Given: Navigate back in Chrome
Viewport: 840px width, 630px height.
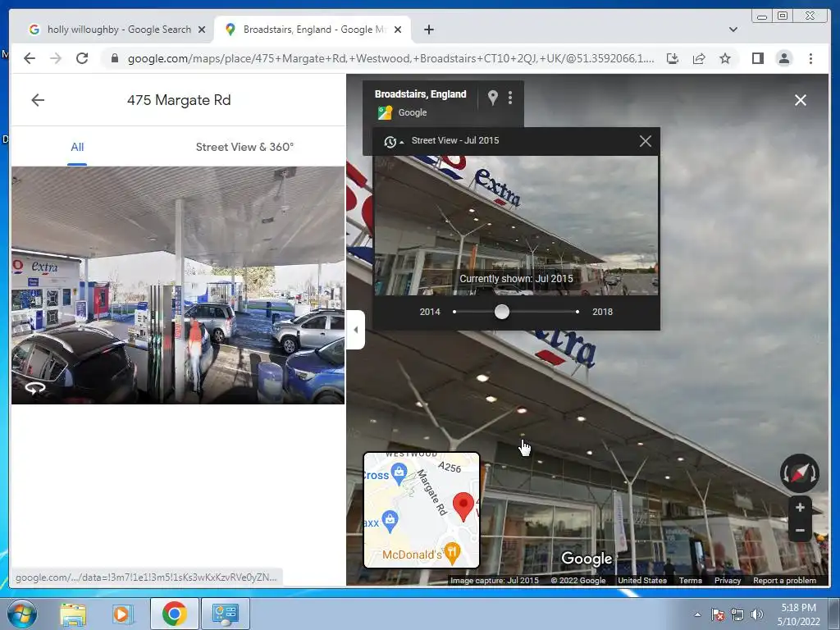Looking at the screenshot, I should click(x=30, y=58).
